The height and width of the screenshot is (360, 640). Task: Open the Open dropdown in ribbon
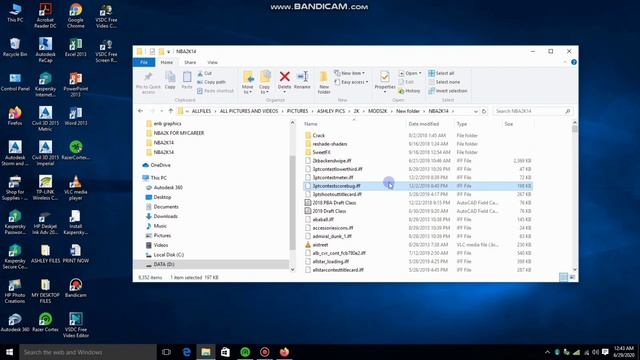click(x=410, y=73)
